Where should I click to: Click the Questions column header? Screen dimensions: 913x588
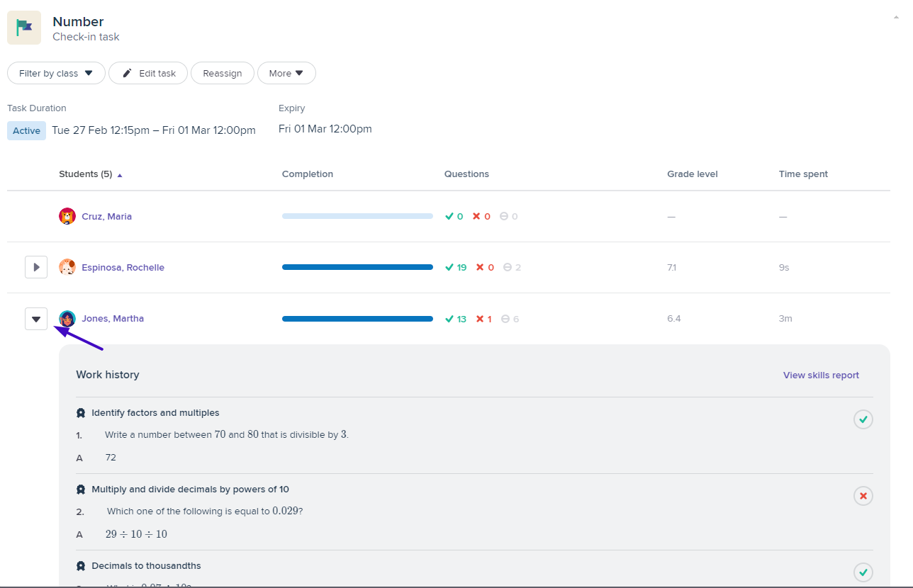(466, 174)
